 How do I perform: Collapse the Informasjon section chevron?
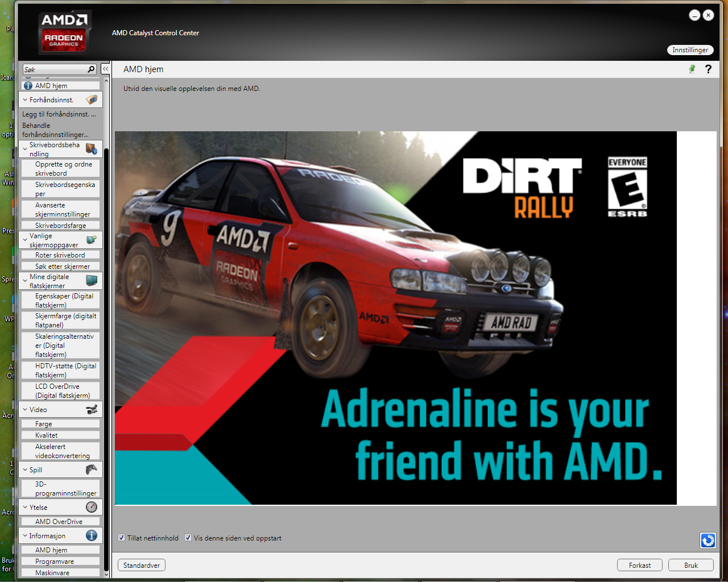click(25, 535)
